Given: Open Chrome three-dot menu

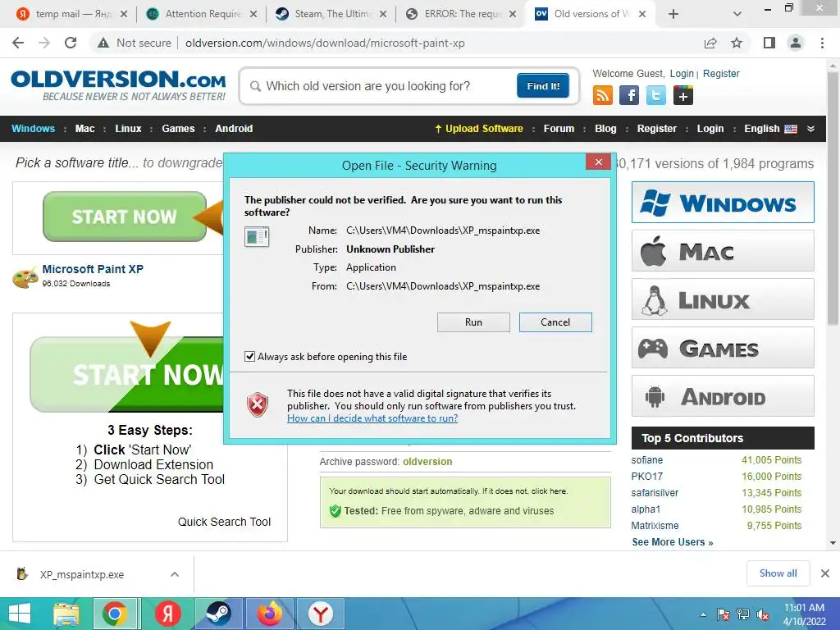Looking at the screenshot, I should click(822, 43).
